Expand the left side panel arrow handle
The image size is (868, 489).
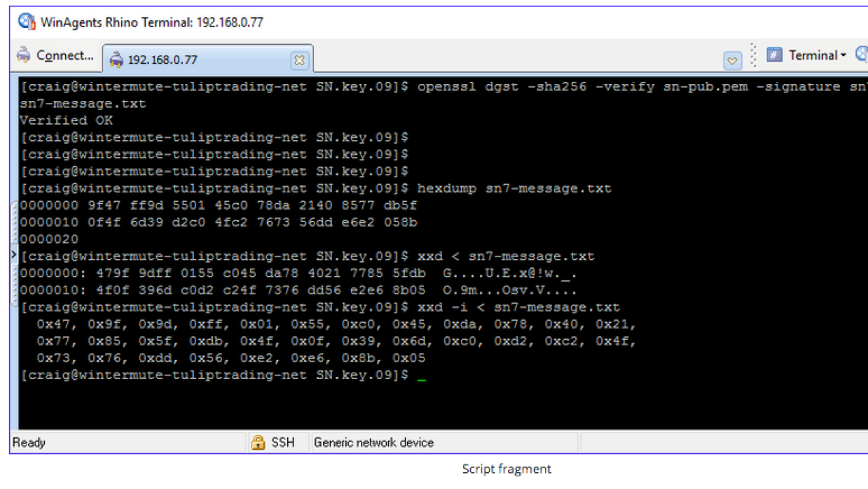tap(14, 255)
